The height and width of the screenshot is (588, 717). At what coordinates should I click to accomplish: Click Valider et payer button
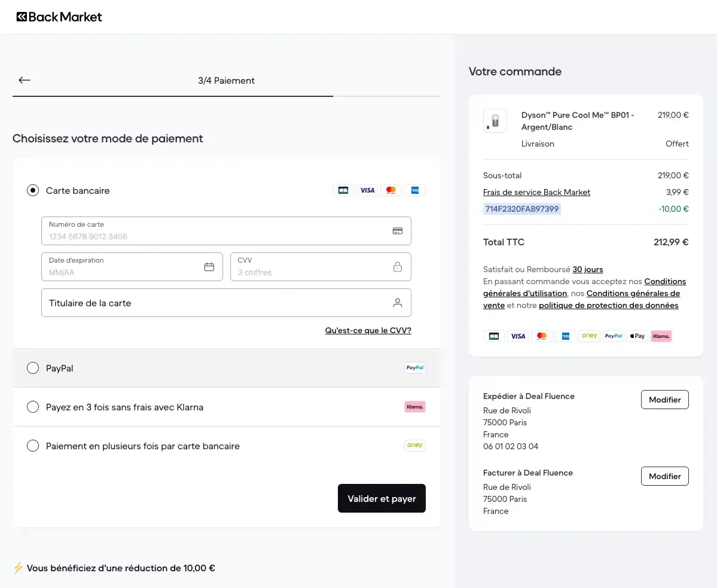pos(382,498)
